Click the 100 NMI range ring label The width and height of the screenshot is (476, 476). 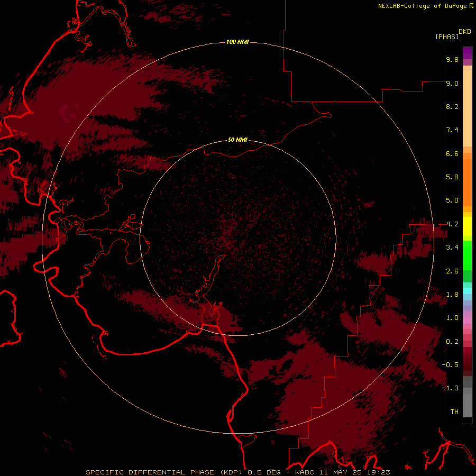237,42
